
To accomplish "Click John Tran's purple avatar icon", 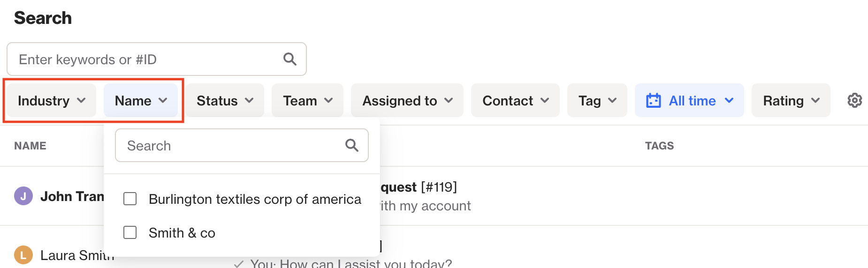I will click(23, 196).
